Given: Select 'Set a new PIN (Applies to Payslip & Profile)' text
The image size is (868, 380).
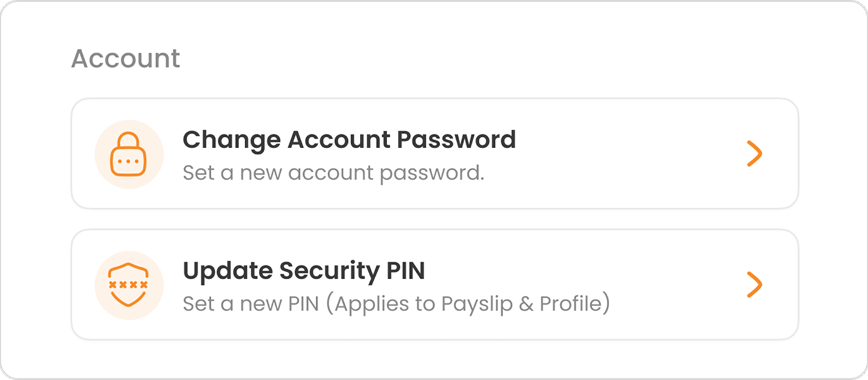Looking at the screenshot, I should coord(396,304).
